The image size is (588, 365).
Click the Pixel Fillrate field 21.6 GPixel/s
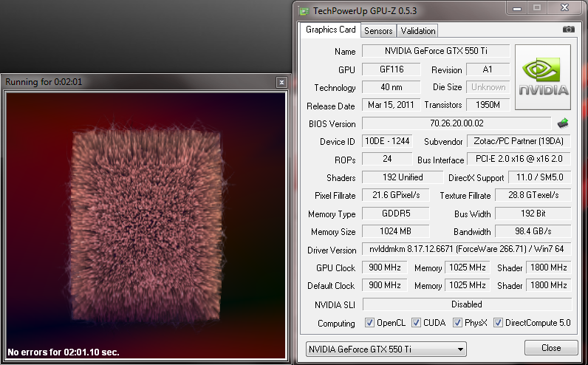396,195
